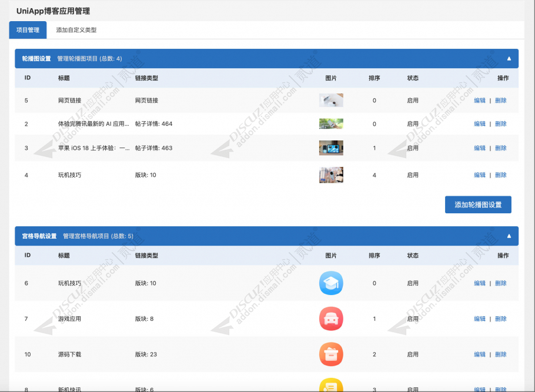Screen dimensions: 535x392
Task: Delete the 源码下载 grid item
Action: click(500, 354)
